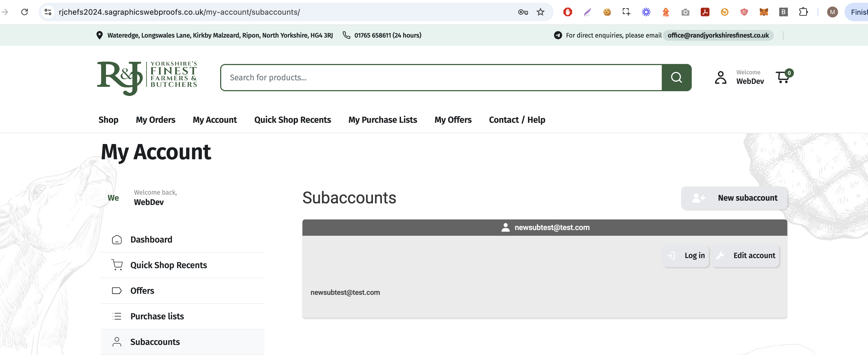The height and width of the screenshot is (355, 868).
Task: Click into the Search for products field
Action: [x=441, y=78]
